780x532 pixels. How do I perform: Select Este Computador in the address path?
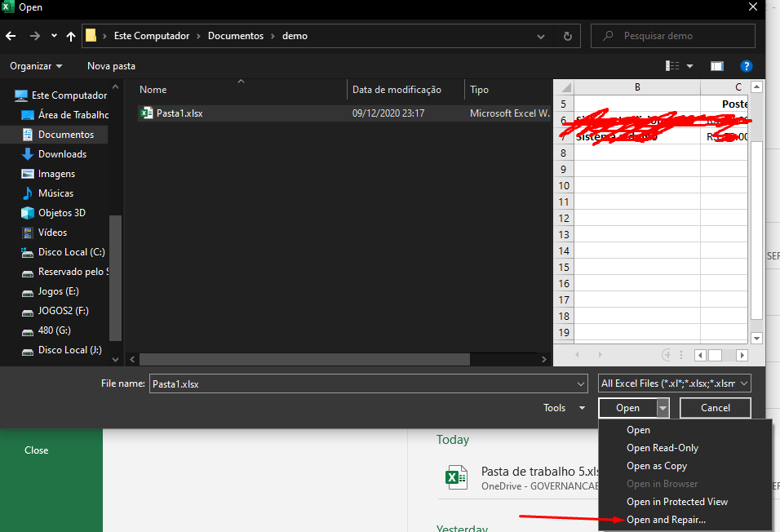coord(151,36)
